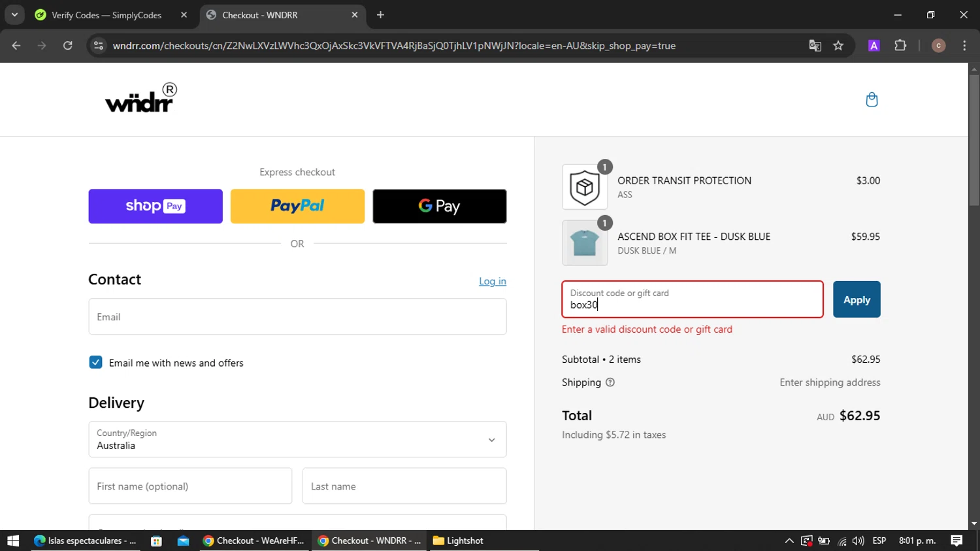This screenshot has width=980, height=551.
Task: Open the Windows Start menu
Action: click(13, 541)
